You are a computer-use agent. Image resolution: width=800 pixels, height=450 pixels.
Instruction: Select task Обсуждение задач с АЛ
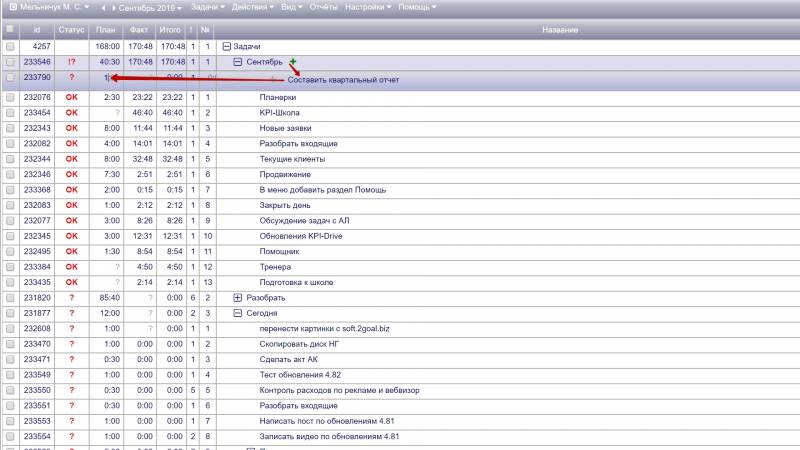point(304,221)
